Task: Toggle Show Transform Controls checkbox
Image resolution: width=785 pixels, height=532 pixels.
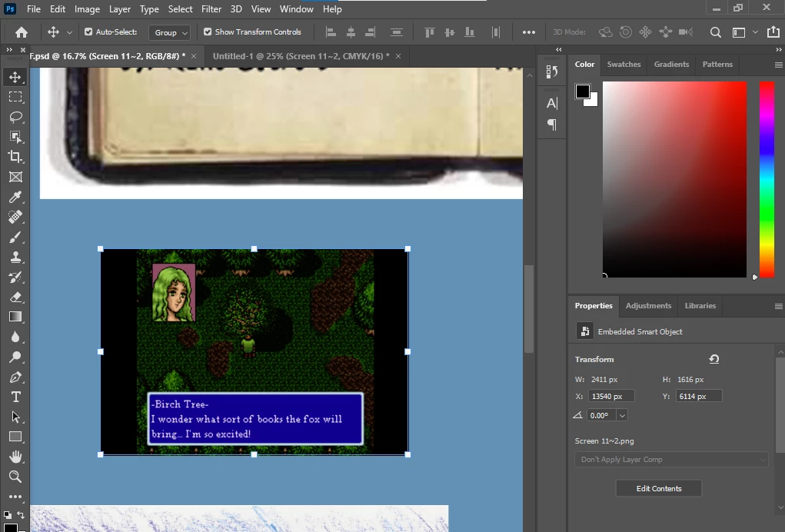Action: click(208, 32)
